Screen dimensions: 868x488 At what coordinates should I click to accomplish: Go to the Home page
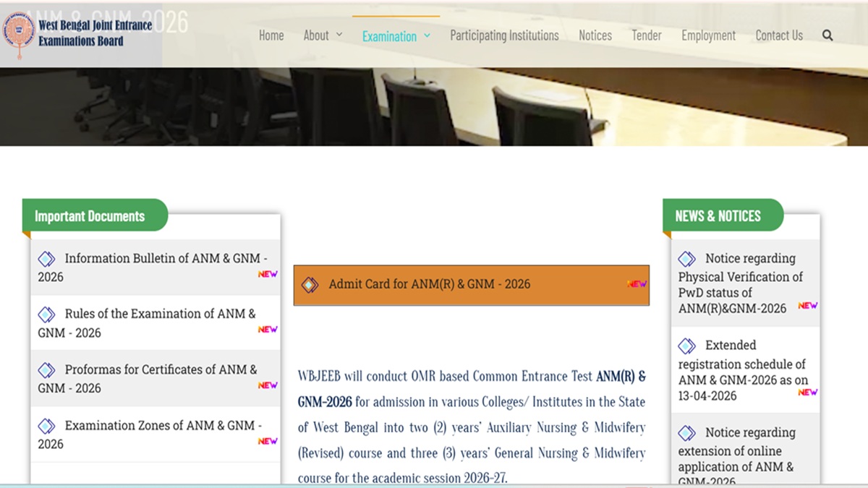click(x=271, y=35)
